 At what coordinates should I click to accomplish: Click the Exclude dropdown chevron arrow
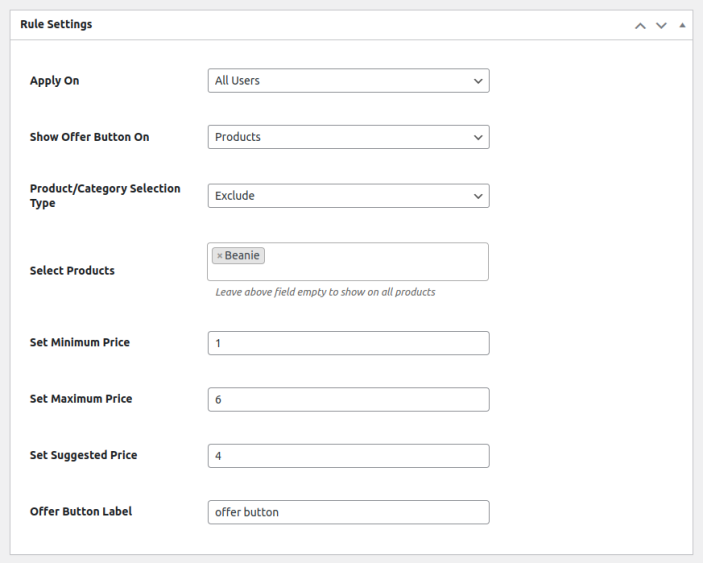tap(478, 196)
